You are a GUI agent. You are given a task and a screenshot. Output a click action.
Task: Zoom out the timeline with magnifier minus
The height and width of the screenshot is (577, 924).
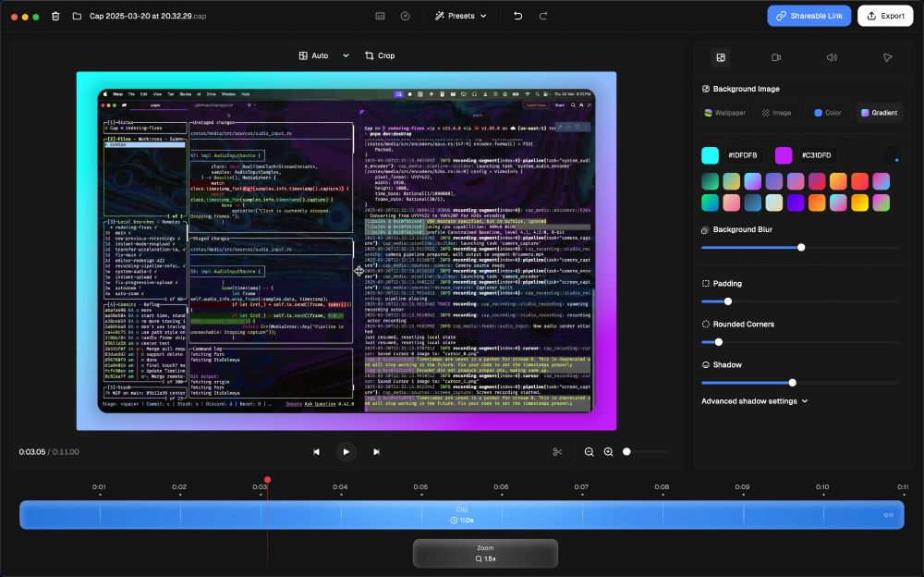pos(589,452)
